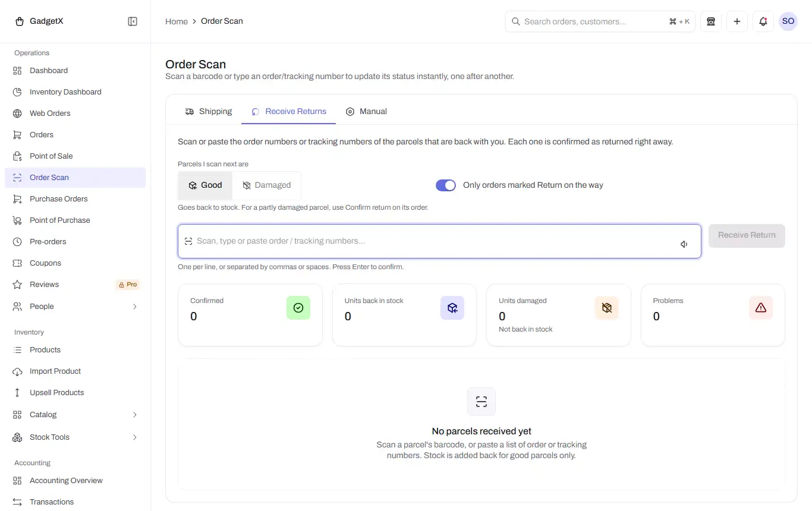Open the store icon in the top bar
Screen dimensions: 812x511
coord(711,21)
